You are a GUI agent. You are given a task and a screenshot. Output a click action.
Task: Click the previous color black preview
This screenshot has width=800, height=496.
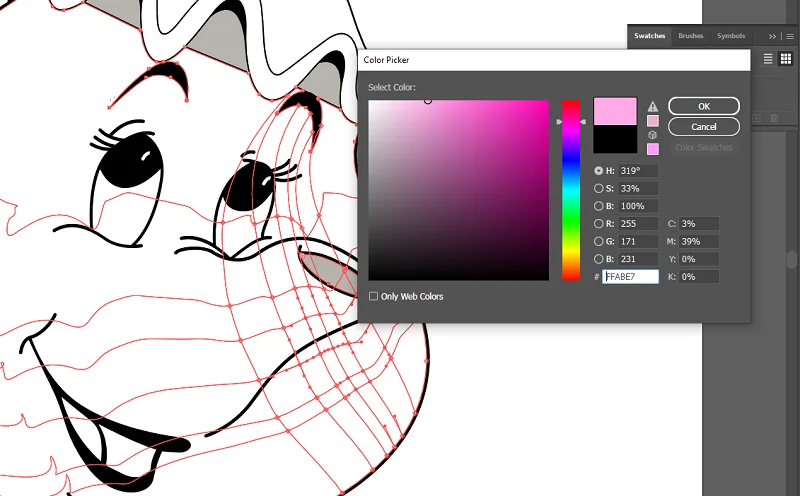[615, 139]
